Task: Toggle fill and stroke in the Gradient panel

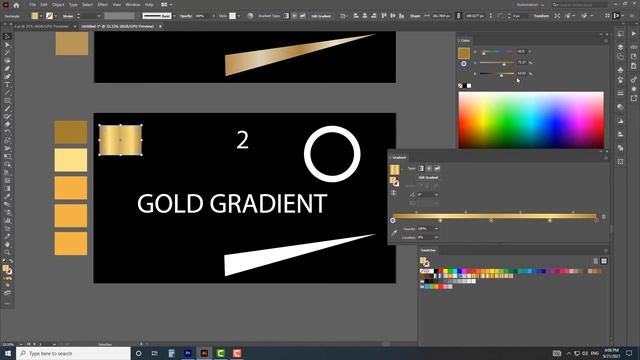Action: 394,181
